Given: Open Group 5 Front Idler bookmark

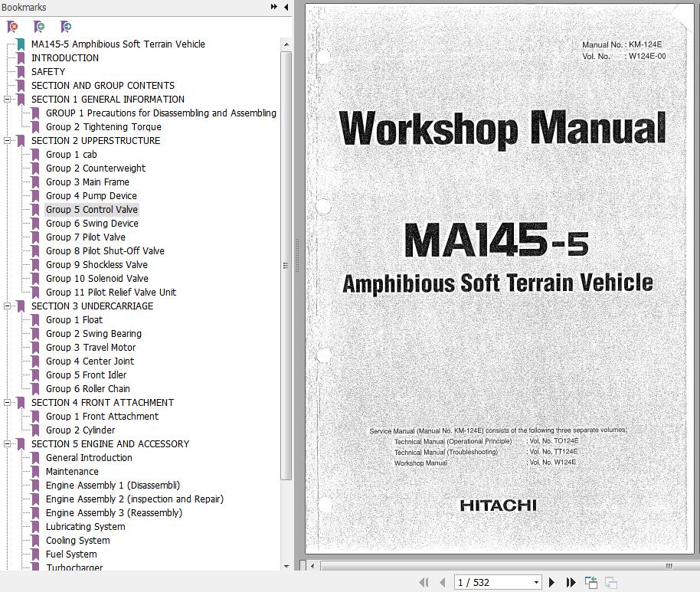Looking at the screenshot, I should [87, 375].
